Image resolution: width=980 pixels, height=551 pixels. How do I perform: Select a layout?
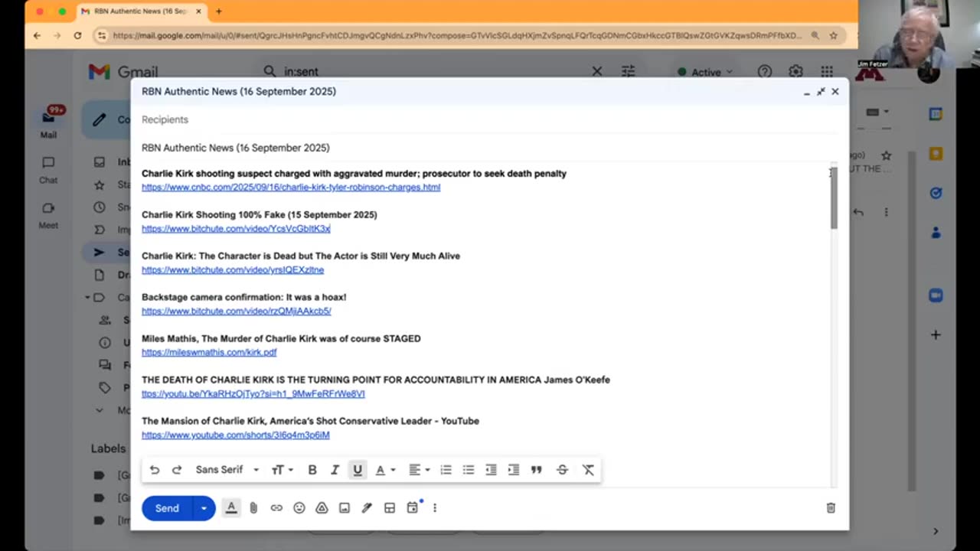coord(390,508)
